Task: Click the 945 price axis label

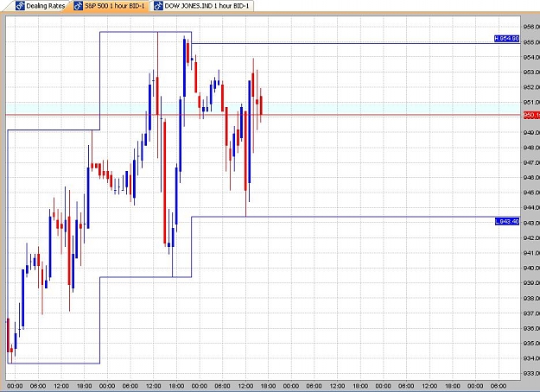Action: 531,193
